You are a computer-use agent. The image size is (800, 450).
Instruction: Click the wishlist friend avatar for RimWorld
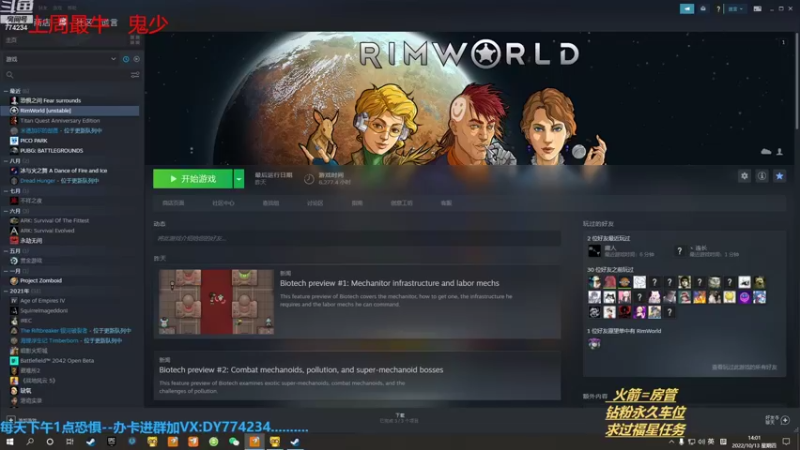pos(594,344)
